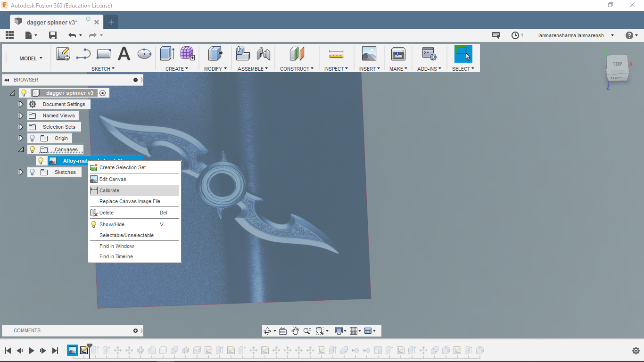The image size is (644, 362).
Task: Open the 3D Print make tool
Action: coord(398,54)
